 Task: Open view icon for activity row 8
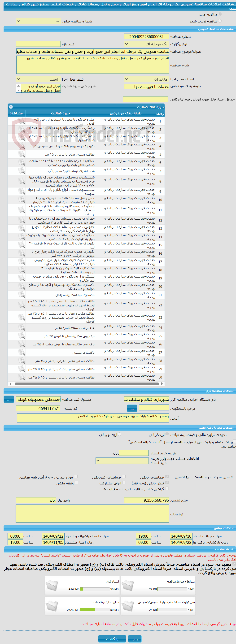pyautogui.click(x=22, y=181)
